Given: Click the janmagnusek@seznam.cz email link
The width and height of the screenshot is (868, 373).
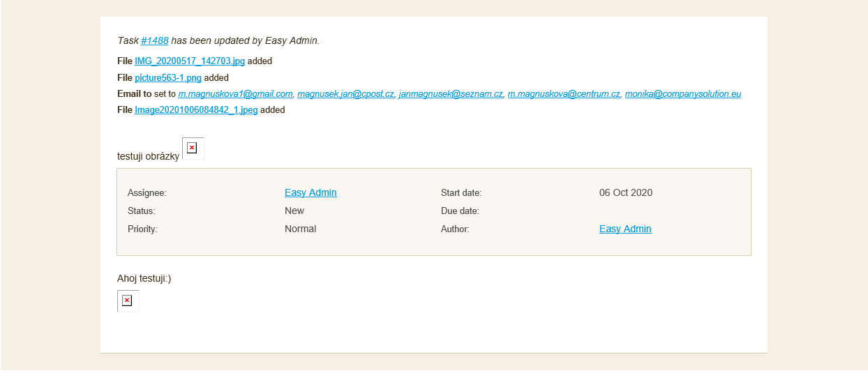Looking at the screenshot, I should point(451,94).
